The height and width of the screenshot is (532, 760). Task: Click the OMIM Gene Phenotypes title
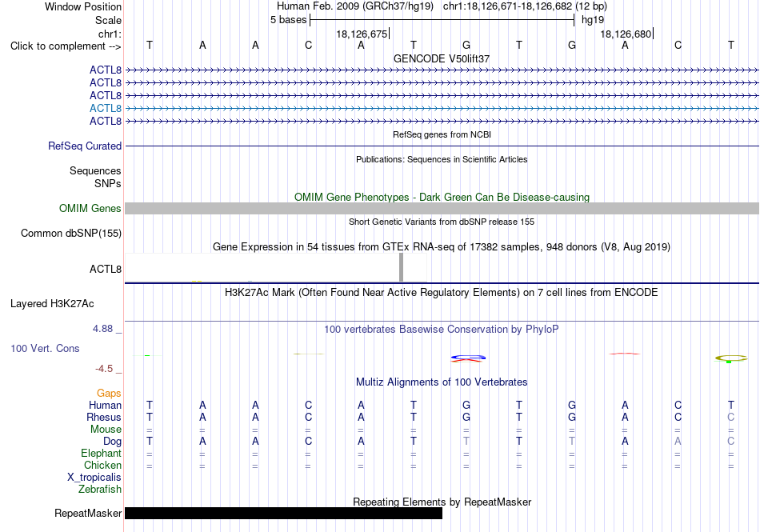pyautogui.click(x=442, y=197)
